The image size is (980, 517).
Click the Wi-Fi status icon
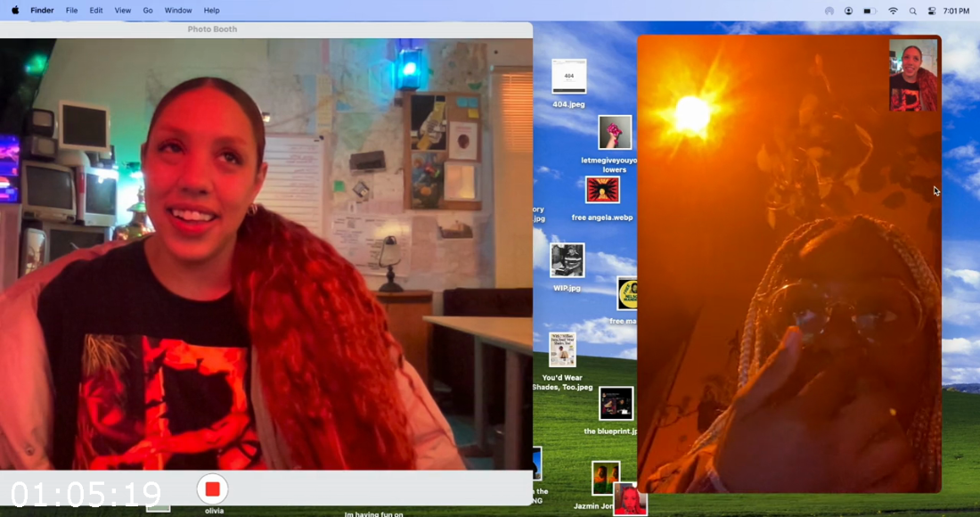(893, 11)
